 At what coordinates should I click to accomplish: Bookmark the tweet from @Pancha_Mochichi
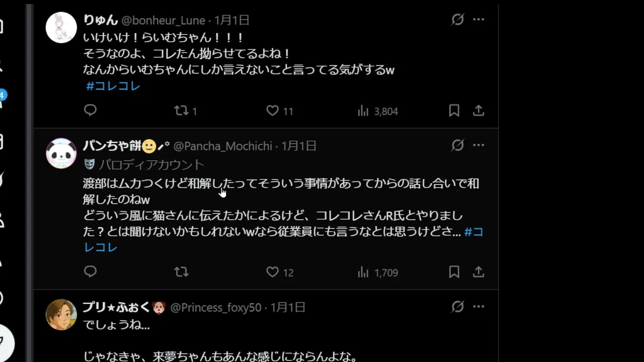(454, 272)
